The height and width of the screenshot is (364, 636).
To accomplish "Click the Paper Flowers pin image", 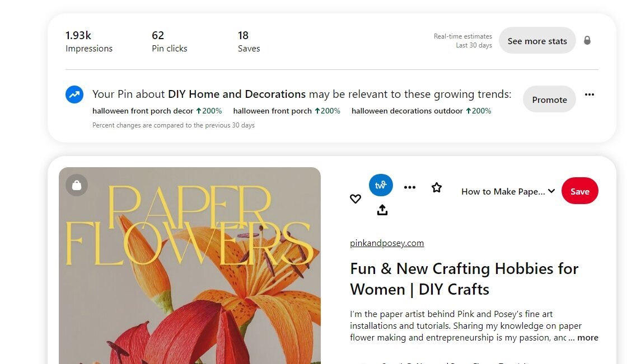I will 190,266.
